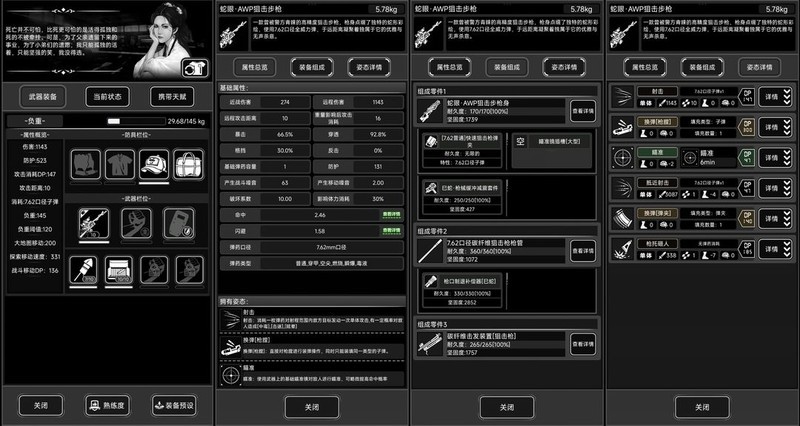The height and width of the screenshot is (426, 800).
Task: Open 装备组成 tab in the 基础属性 panel
Action: coord(311,67)
